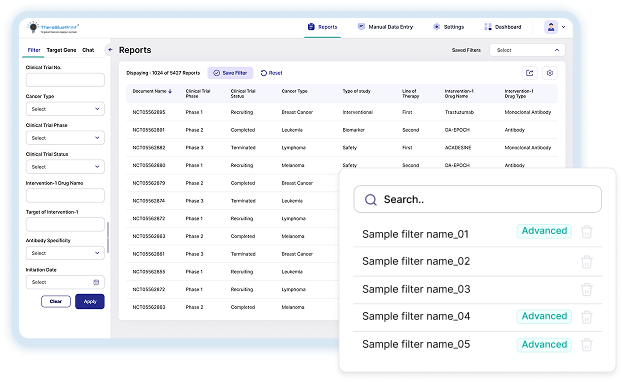The width and height of the screenshot is (623, 382).
Task: Select Sample filter name_03
Action: coord(416,289)
